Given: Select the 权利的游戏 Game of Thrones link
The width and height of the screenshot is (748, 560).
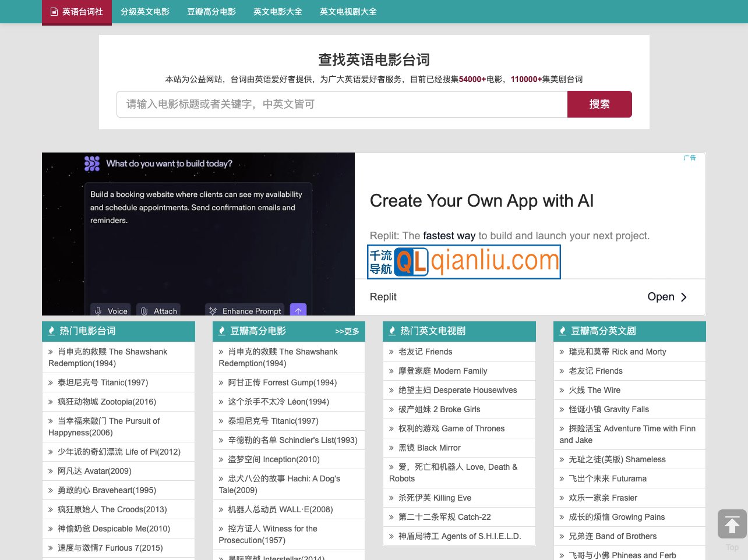Looking at the screenshot, I should click(452, 428).
